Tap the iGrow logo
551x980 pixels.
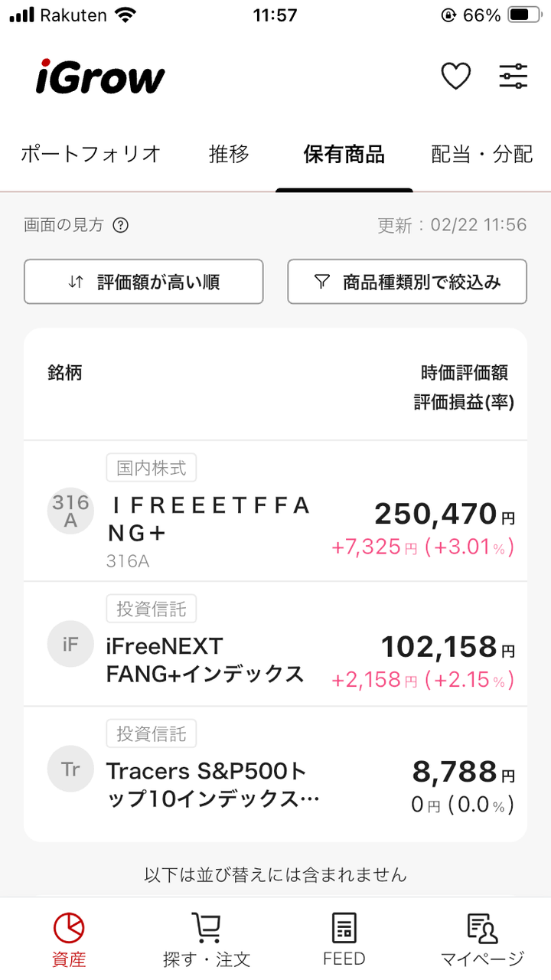coord(100,77)
